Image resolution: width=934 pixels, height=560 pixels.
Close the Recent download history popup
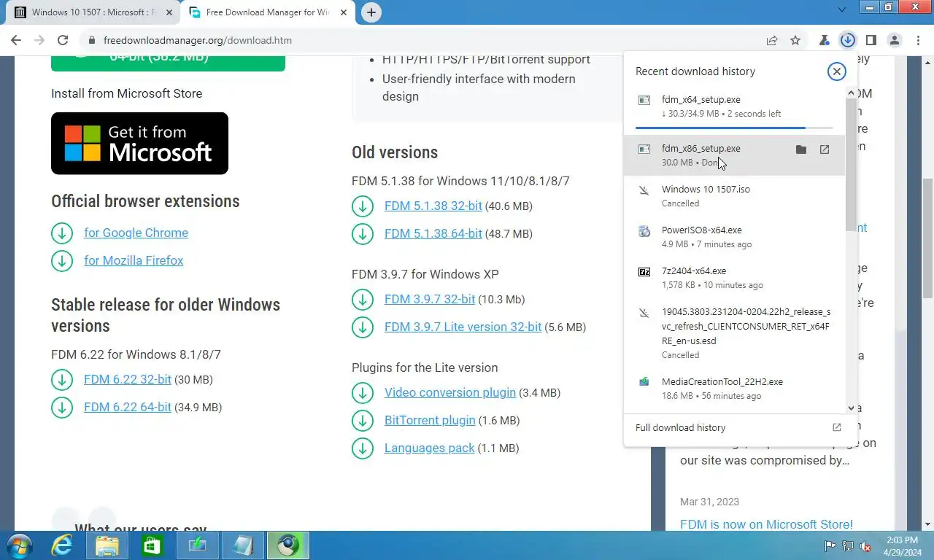[x=836, y=71]
